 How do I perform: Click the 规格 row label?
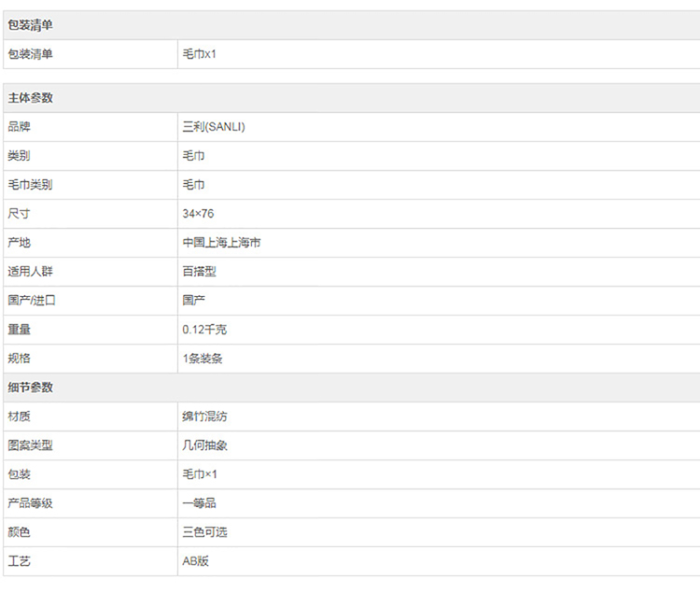(20, 359)
